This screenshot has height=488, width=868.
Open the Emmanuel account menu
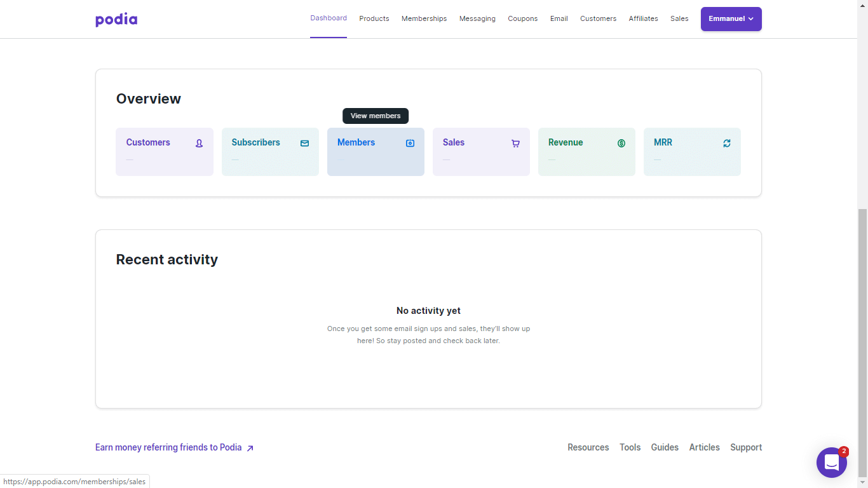731,19
